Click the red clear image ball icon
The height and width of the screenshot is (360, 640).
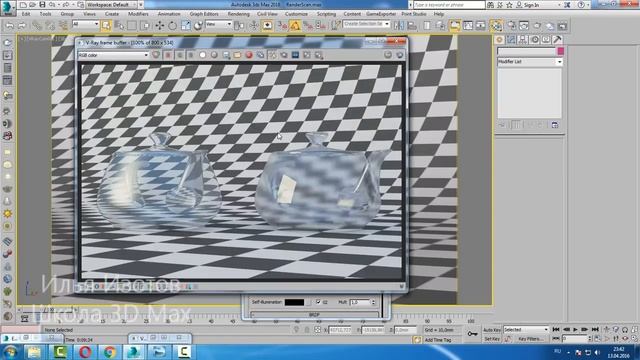point(249,55)
